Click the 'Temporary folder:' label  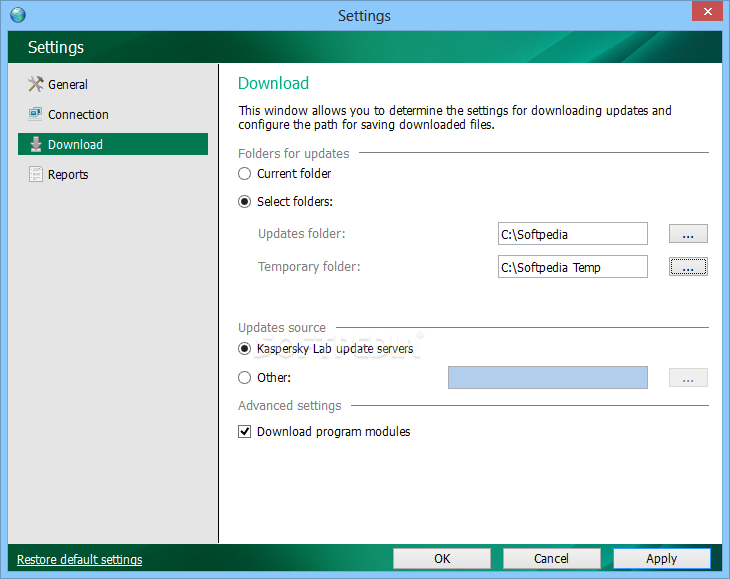[309, 267]
